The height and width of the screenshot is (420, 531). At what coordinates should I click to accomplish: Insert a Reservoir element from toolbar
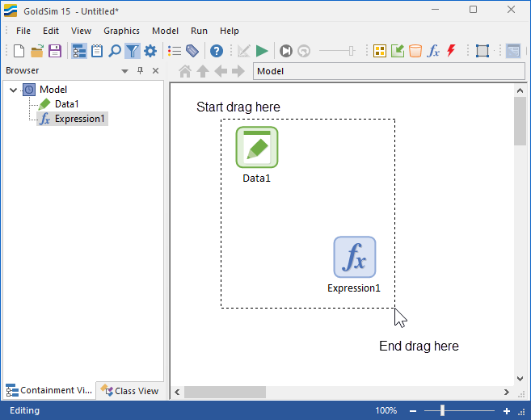click(415, 51)
